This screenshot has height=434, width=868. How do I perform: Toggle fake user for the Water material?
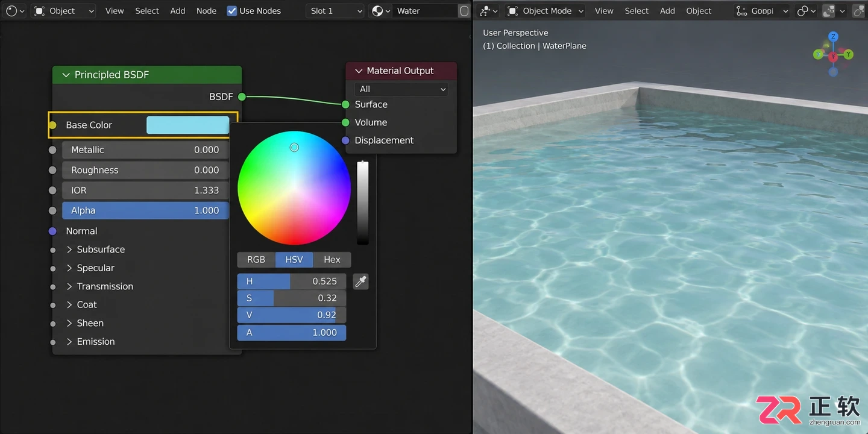(x=464, y=11)
